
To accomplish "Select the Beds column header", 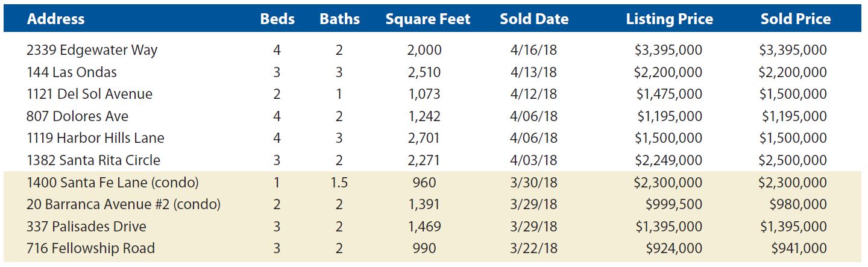I will [x=277, y=19].
